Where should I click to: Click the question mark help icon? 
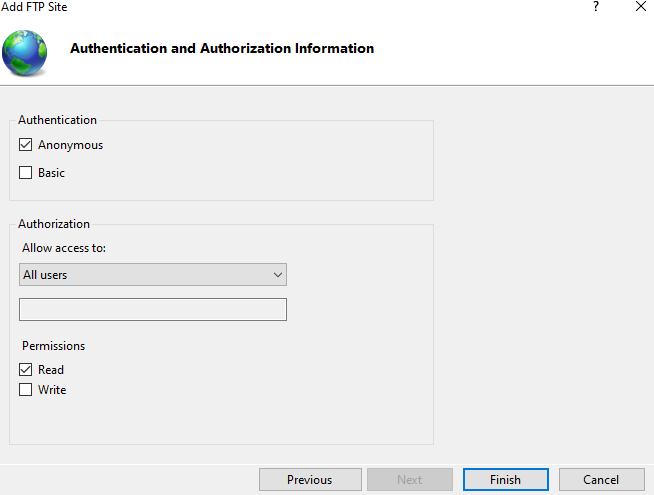[x=596, y=6]
